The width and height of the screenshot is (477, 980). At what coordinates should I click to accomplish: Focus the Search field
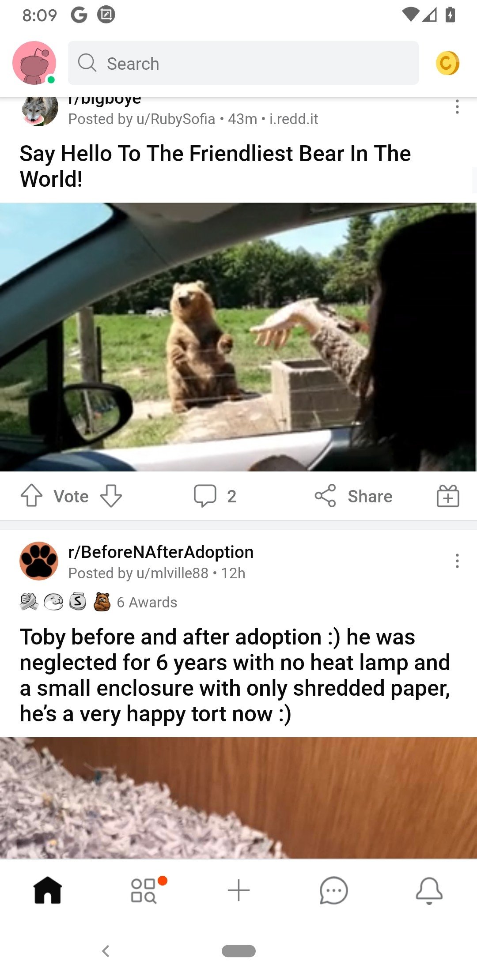point(243,63)
